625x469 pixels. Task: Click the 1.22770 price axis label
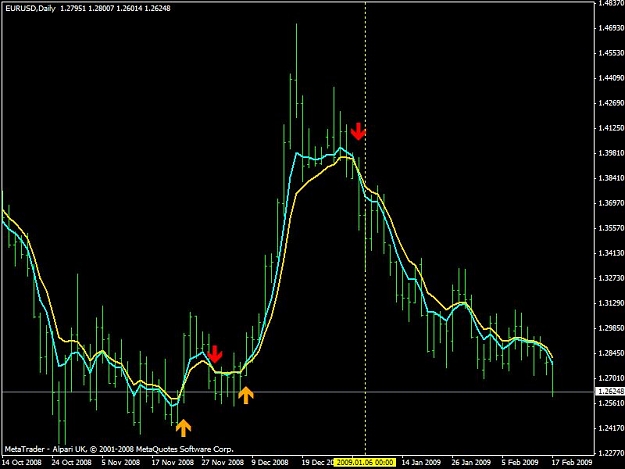coord(611,453)
